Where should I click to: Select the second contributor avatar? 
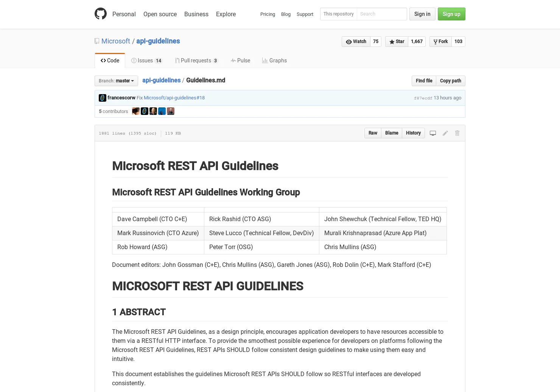[x=145, y=111]
